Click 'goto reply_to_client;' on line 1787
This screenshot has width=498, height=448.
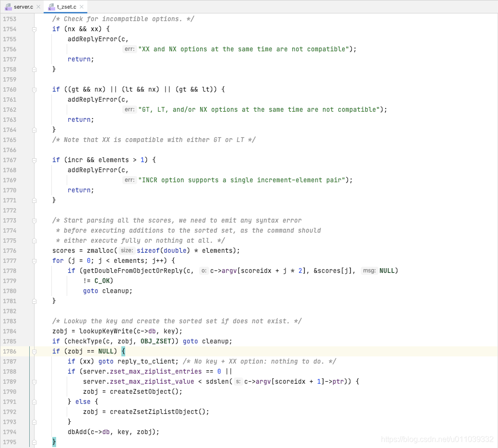pos(139,361)
